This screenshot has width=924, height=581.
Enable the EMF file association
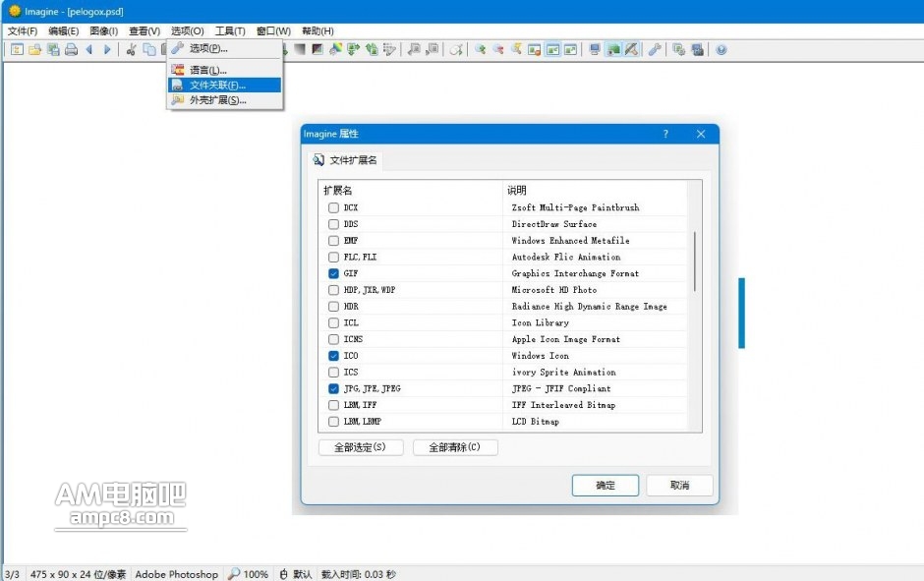(x=333, y=241)
